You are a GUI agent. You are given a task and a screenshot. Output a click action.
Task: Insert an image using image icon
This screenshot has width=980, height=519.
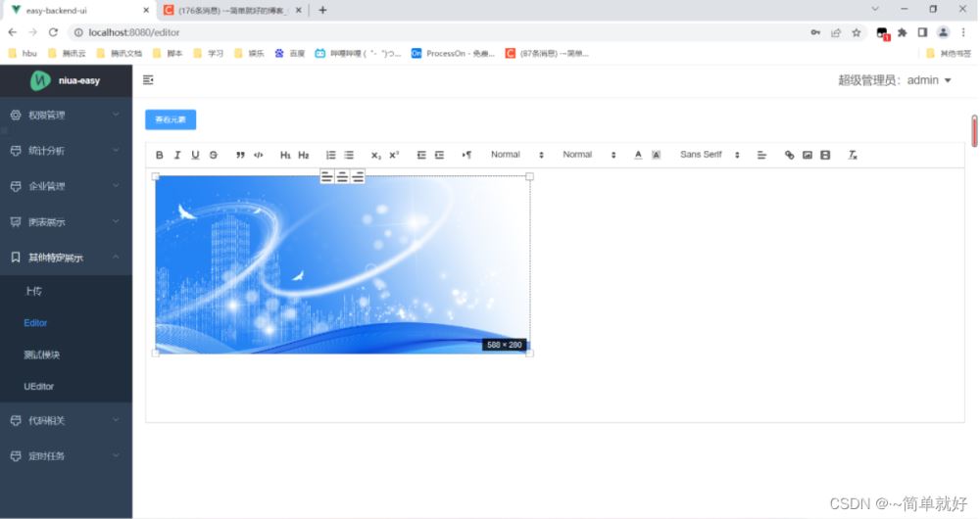tap(808, 155)
